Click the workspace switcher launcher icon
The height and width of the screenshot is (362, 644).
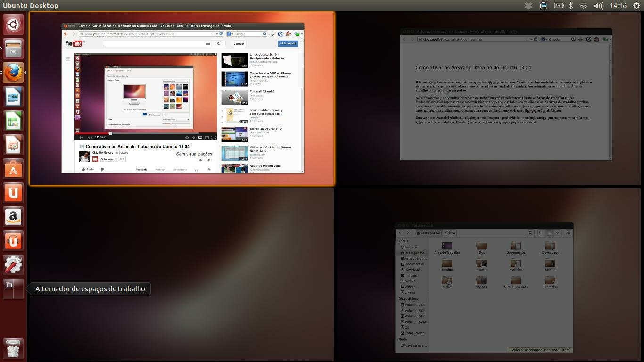(x=13, y=289)
